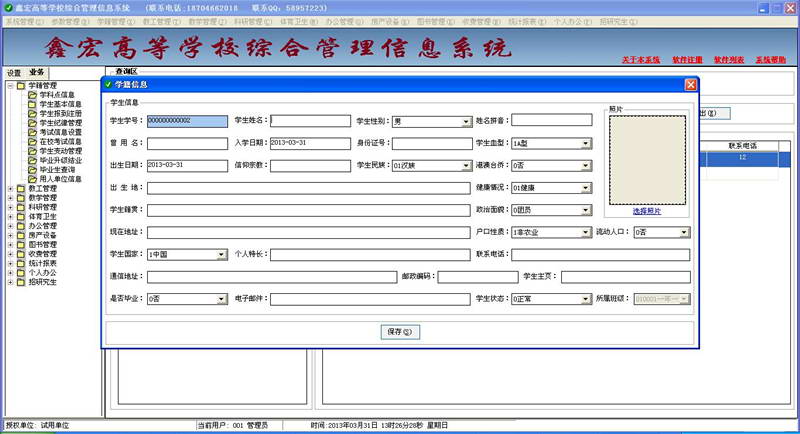800x434 pixels.
Task: Click folder icon beside 学科点信息
Action: coord(32,95)
